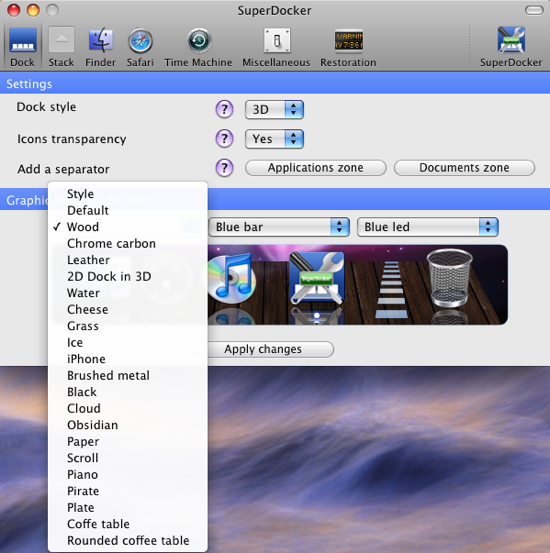Screen dimensions: 550x553
Task: Select the Water style
Action: point(128,293)
